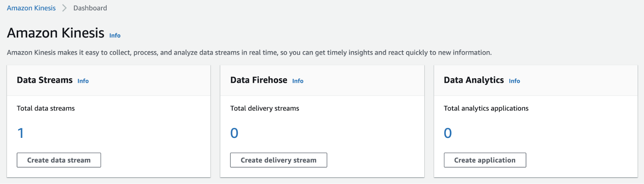Open the total analytics applications count 0
The height and width of the screenshot is (184, 644).
click(448, 133)
